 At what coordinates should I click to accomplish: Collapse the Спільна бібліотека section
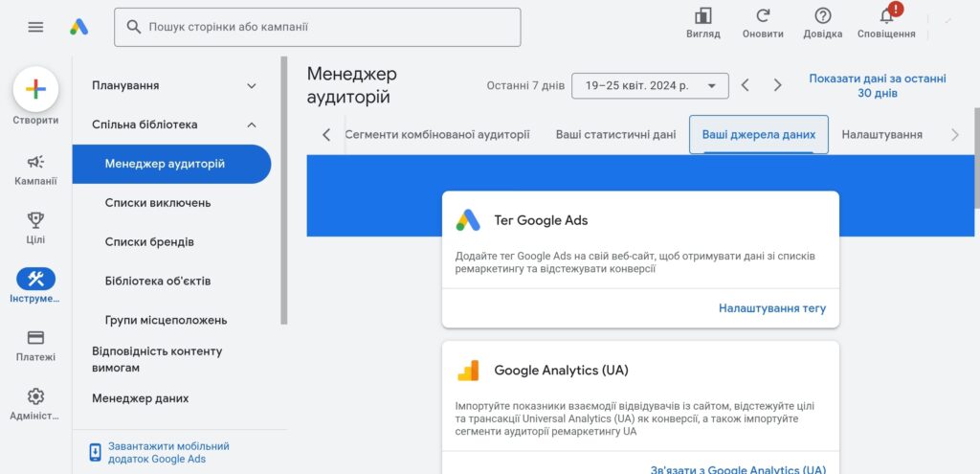[252, 124]
